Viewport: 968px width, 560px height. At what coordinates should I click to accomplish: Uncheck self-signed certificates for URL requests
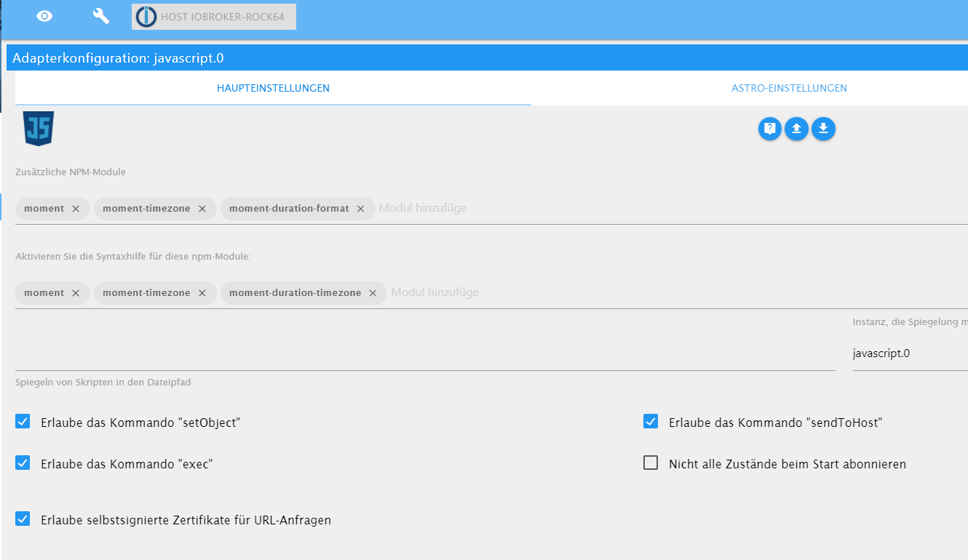tap(23, 519)
